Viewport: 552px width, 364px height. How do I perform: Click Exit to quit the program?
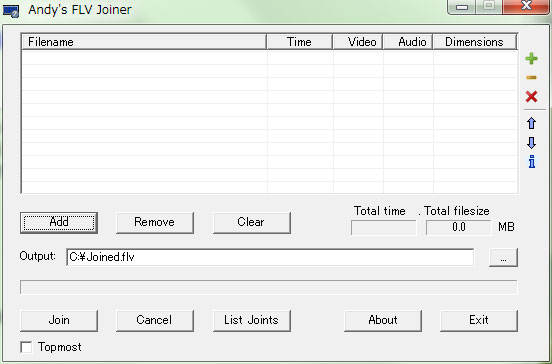pos(479,320)
